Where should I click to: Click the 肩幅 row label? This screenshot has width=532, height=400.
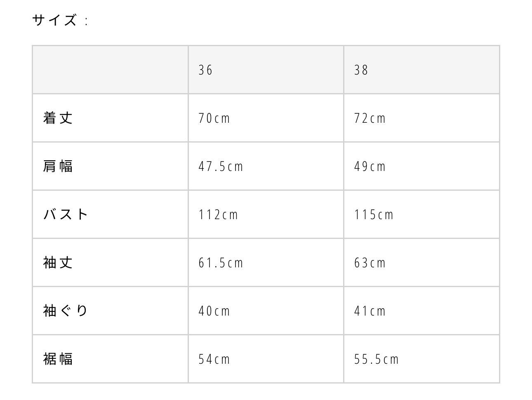coord(58,166)
